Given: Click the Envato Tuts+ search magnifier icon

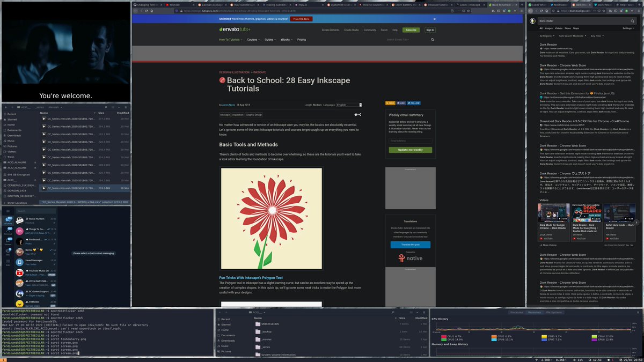Looking at the screenshot, I should [x=433, y=39].
